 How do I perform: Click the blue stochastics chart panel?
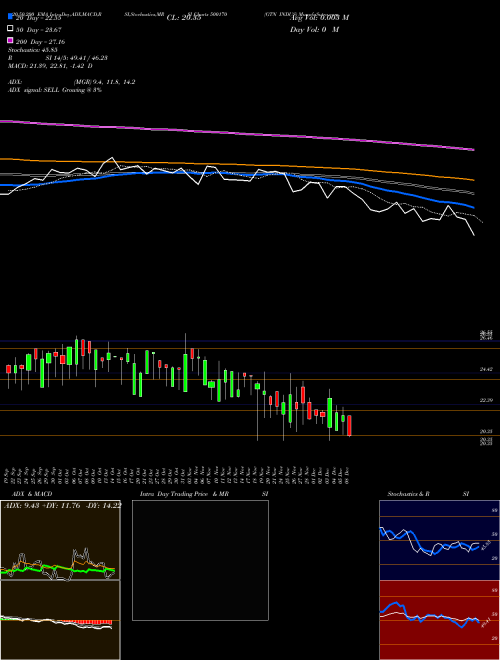coord(439,540)
